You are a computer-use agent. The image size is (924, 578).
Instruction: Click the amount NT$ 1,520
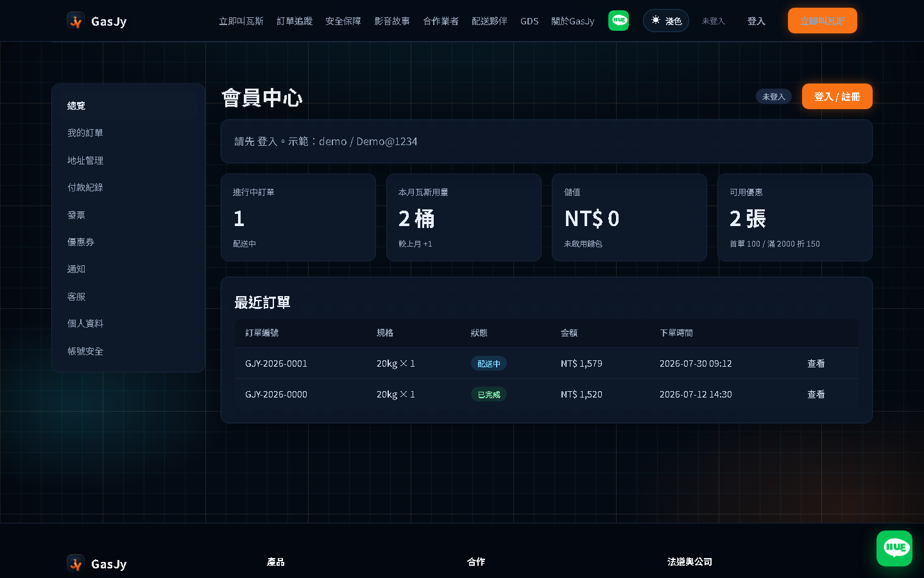[x=581, y=394]
